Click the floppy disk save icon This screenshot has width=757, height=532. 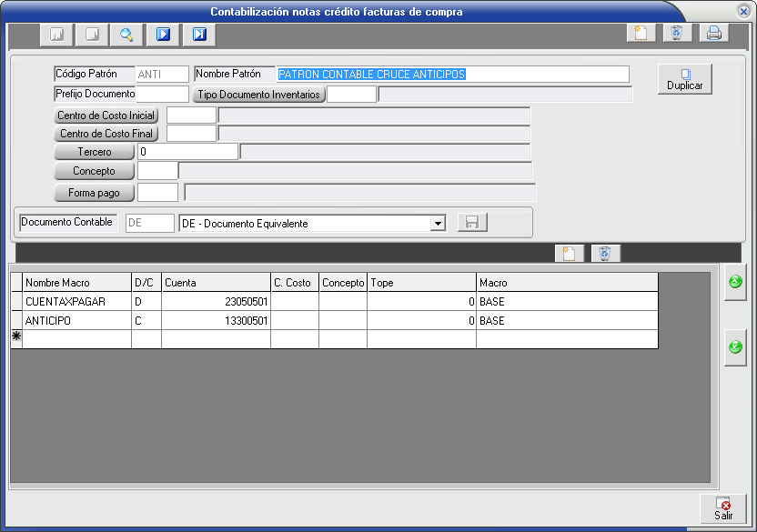[x=472, y=223]
